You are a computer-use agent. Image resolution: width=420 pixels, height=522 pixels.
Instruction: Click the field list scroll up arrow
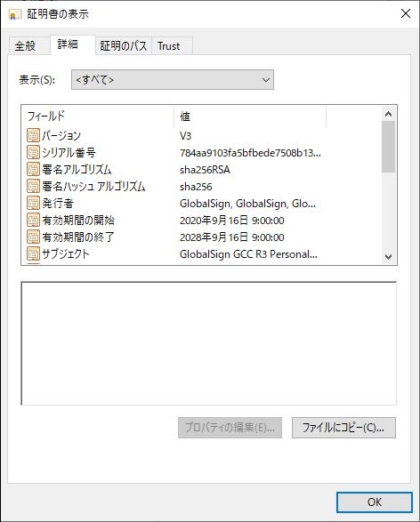[x=388, y=115]
